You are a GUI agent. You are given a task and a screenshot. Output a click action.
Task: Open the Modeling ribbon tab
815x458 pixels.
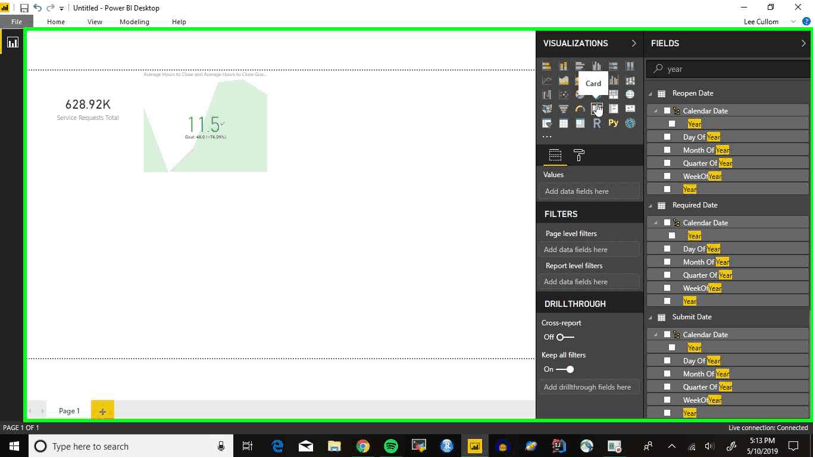coord(134,22)
